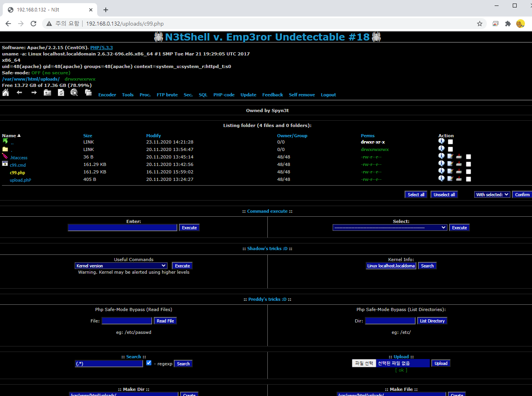Click the refresh page icon in shell toolbar
Image resolution: width=532 pixels, height=396 pixels.
(x=61, y=93)
